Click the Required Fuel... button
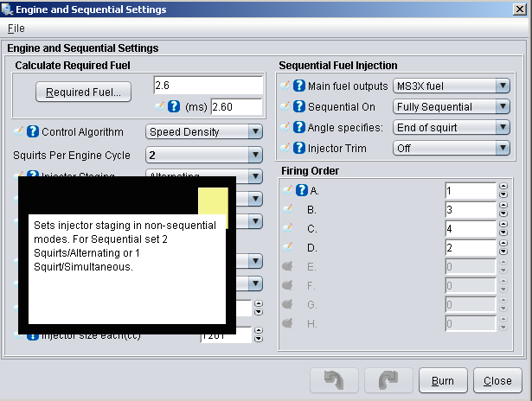Image resolution: width=532 pixels, height=401 pixels. coord(83,92)
